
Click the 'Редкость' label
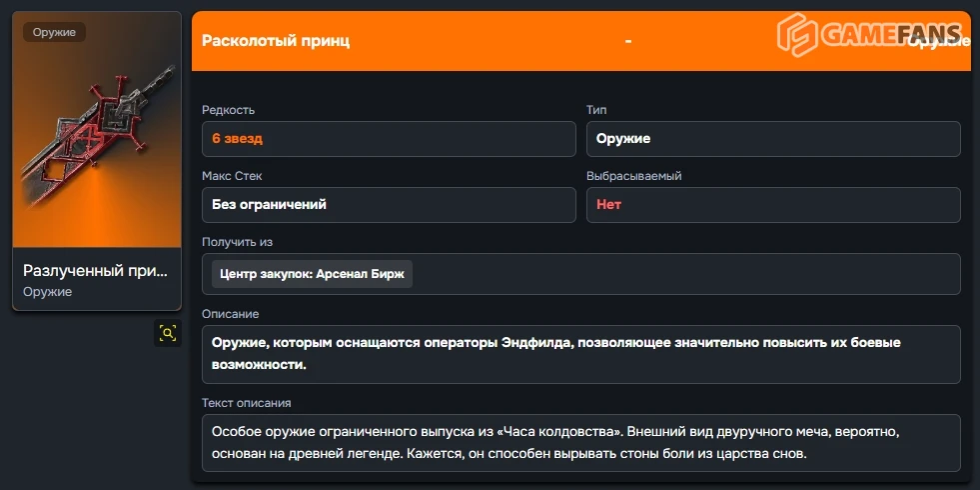coord(228,110)
